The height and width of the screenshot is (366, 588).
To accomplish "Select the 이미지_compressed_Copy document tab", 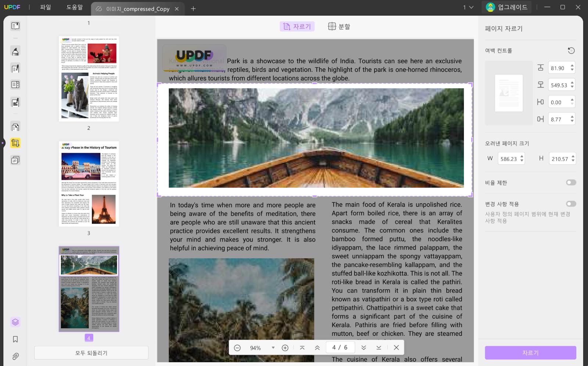I will tap(137, 9).
